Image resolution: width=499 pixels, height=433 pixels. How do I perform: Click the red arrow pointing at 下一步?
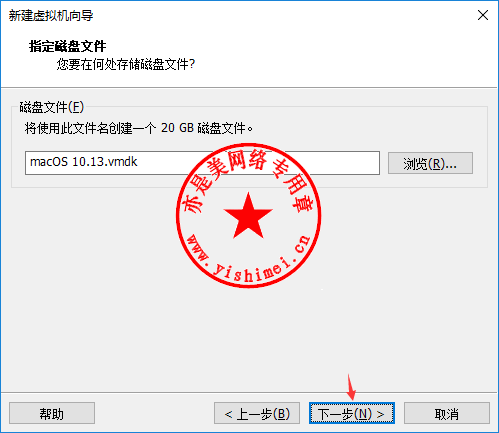click(351, 387)
